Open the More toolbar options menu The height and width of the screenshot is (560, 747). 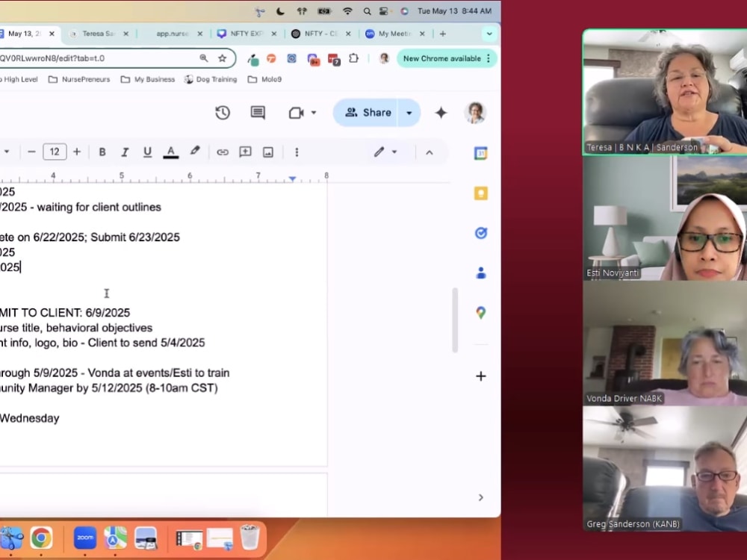[297, 152]
